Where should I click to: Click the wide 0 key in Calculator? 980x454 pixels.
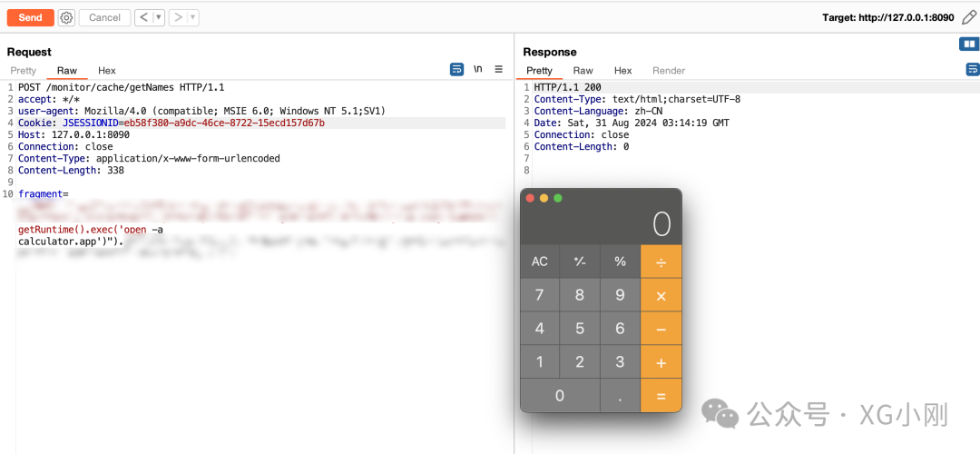[x=560, y=396]
